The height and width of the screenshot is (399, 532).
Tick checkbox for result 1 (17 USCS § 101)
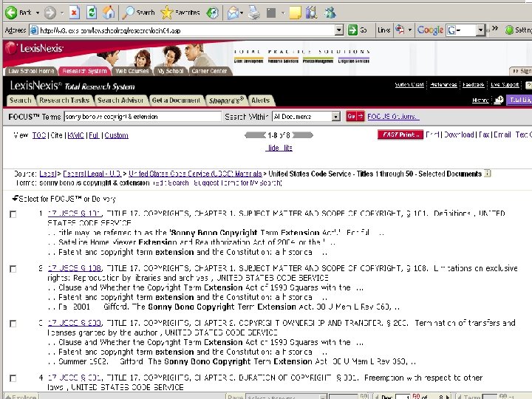(13, 214)
